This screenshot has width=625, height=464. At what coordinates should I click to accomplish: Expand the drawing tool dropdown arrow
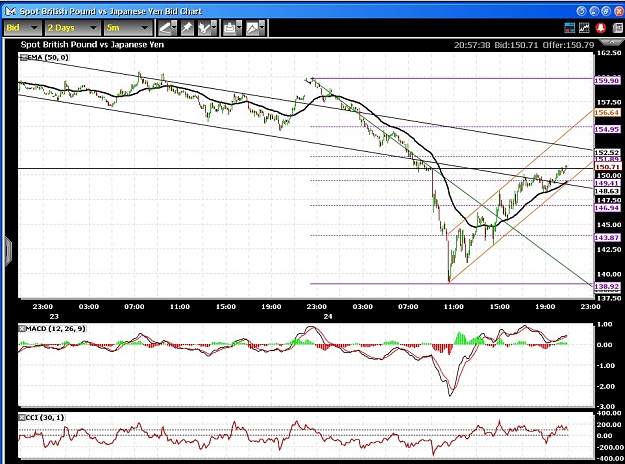pyautogui.click(x=174, y=28)
